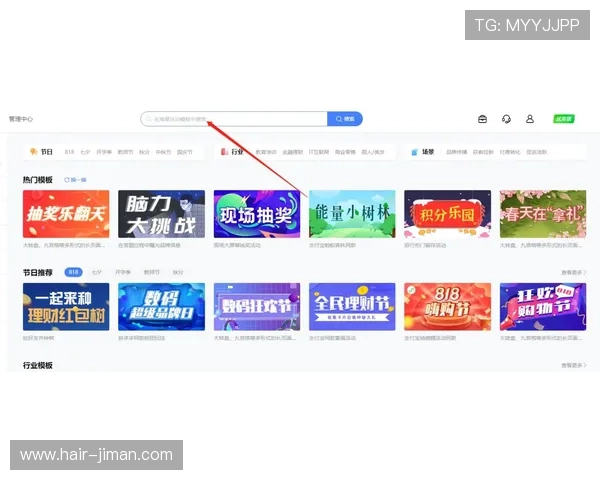Expand 查看更多 next to 节日推荐

pyautogui.click(x=573, y=272)
